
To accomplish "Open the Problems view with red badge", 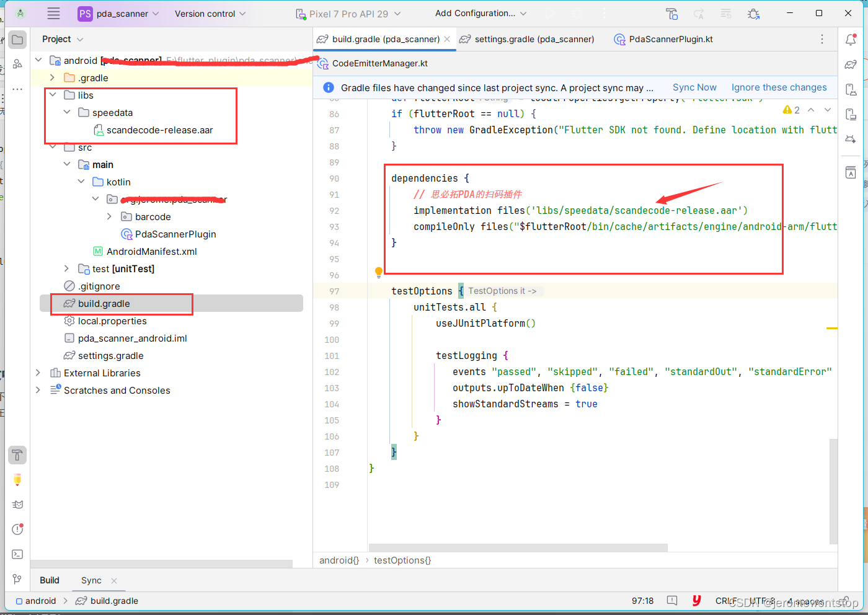I will pos(17,529).
